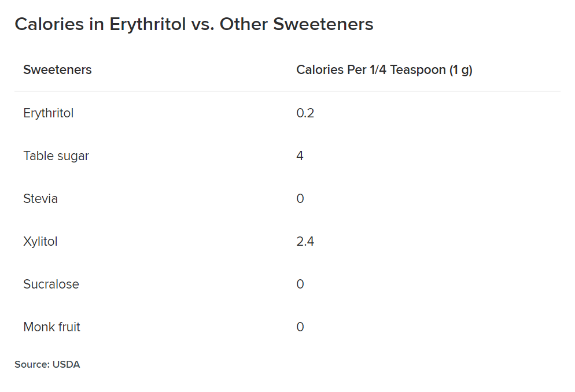Click the 0 value next to Stevia
Viewport: 575px width, 392px height.
[x=300, y=198]
